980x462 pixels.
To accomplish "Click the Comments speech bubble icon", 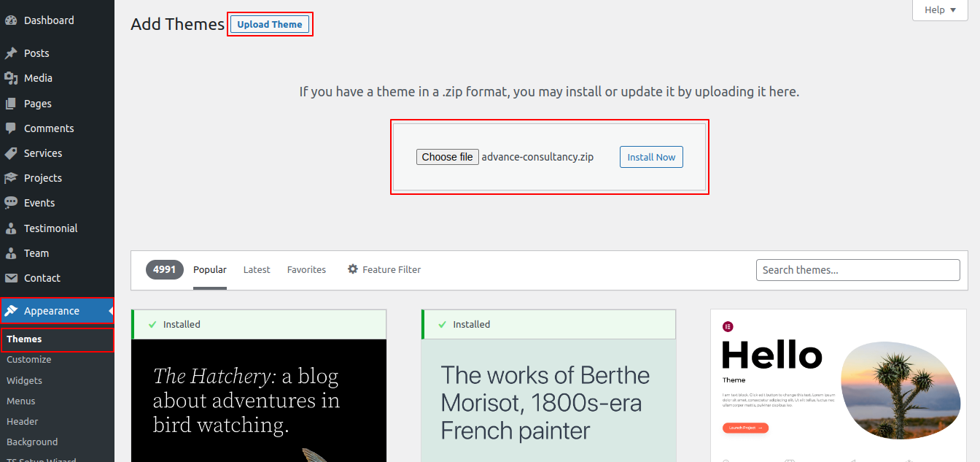I will (x=11, y=128).
